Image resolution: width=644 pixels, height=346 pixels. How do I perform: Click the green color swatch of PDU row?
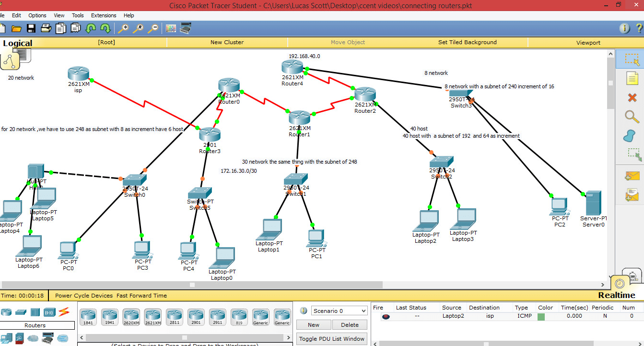541,317
